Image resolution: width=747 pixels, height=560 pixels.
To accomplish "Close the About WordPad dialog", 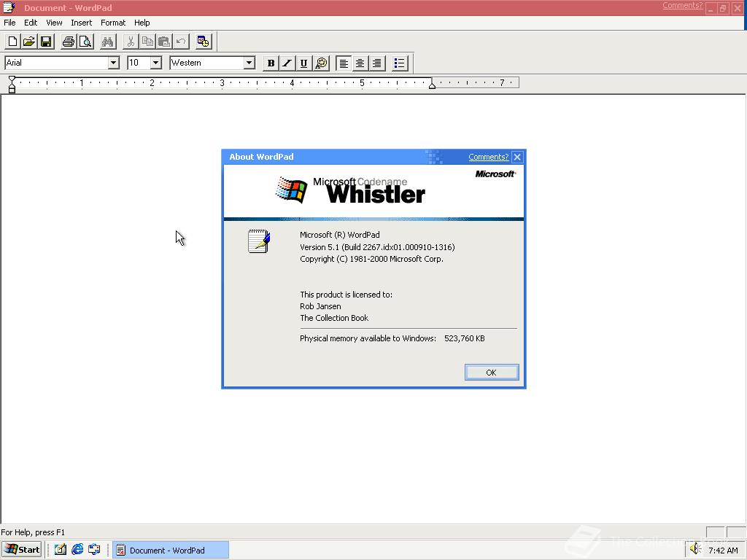I will (x=517, y=157).
